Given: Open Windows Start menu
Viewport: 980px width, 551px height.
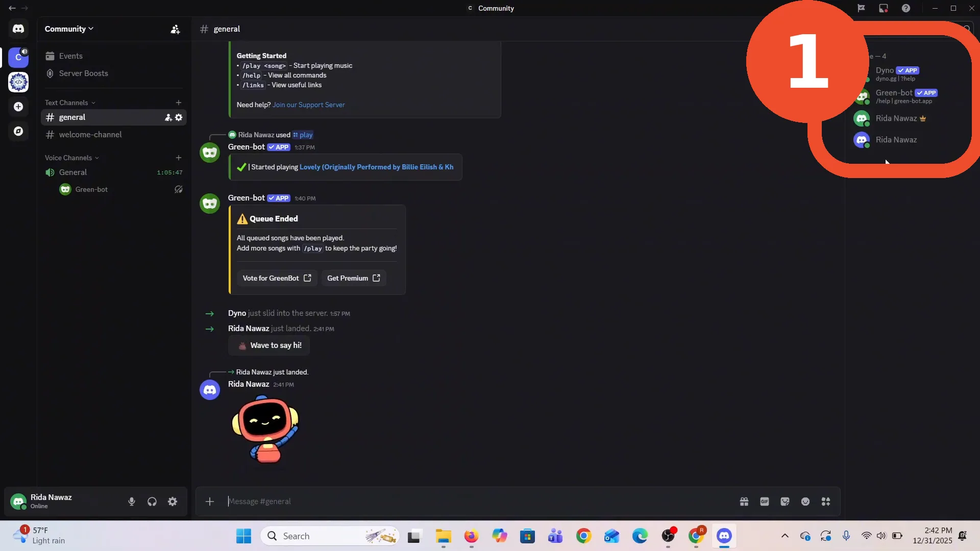Looking at the screenshot, I should pyautogui.click(x=244, y=536).
